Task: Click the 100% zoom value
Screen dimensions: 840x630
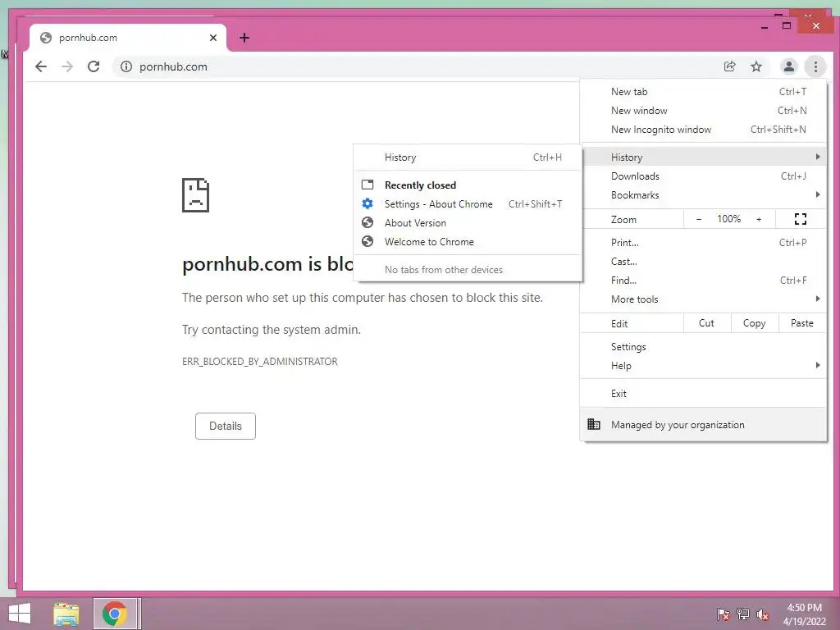Action: (x=728, y=218)
